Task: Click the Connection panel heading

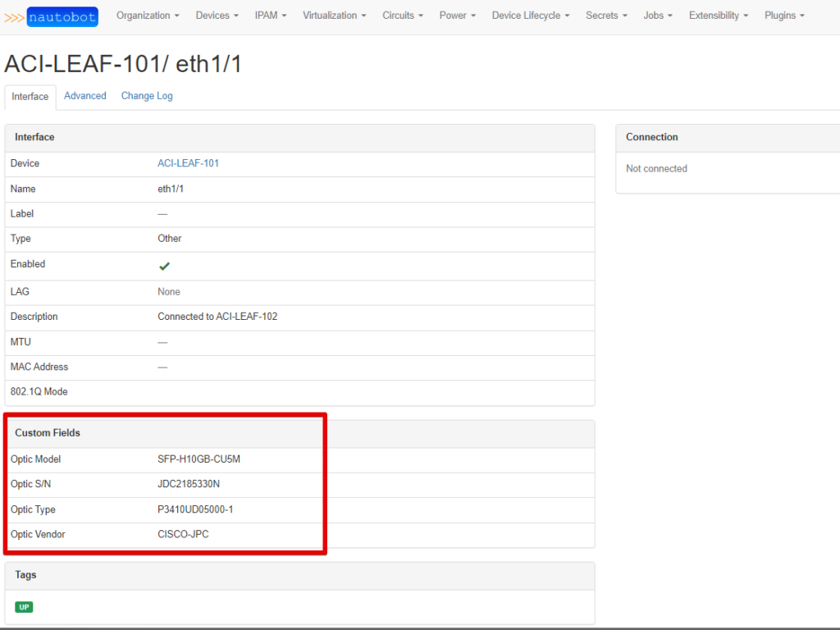Action: (652, 137)
